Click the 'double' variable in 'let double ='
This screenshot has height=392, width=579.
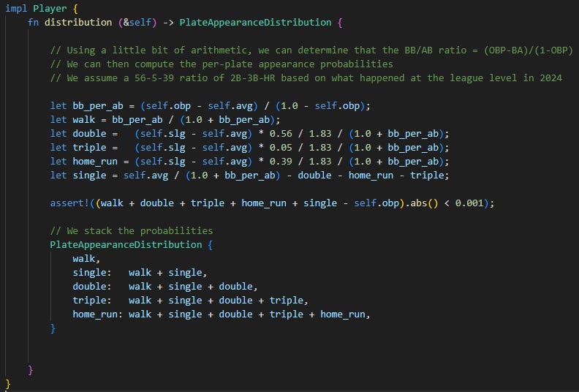(x=89, y=134)
